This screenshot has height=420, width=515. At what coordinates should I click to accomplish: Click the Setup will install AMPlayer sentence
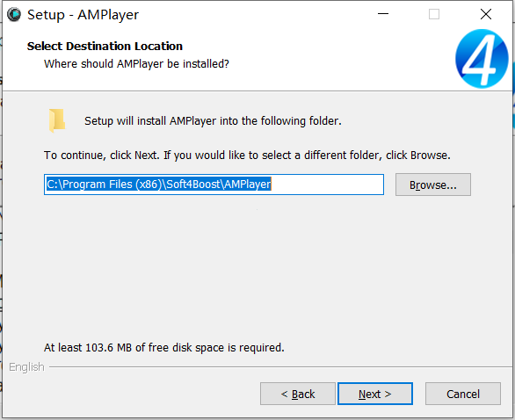pyautogui.click(x=213, y=121)
